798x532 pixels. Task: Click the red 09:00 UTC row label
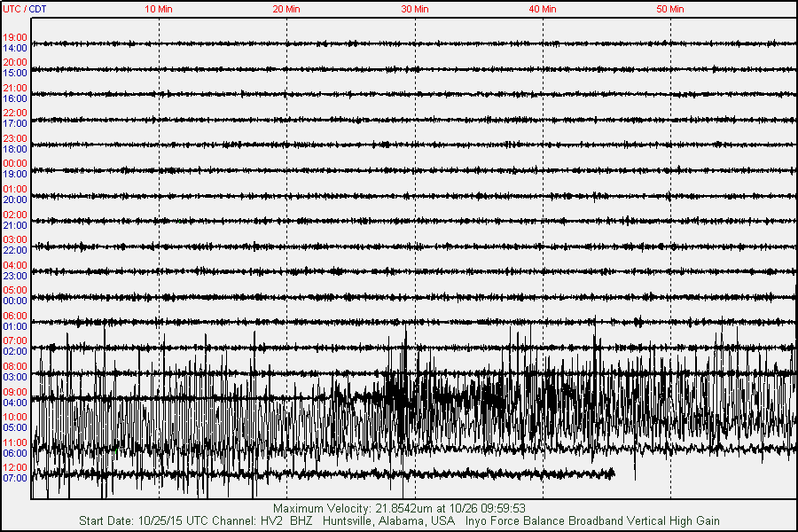click(15, 392)
